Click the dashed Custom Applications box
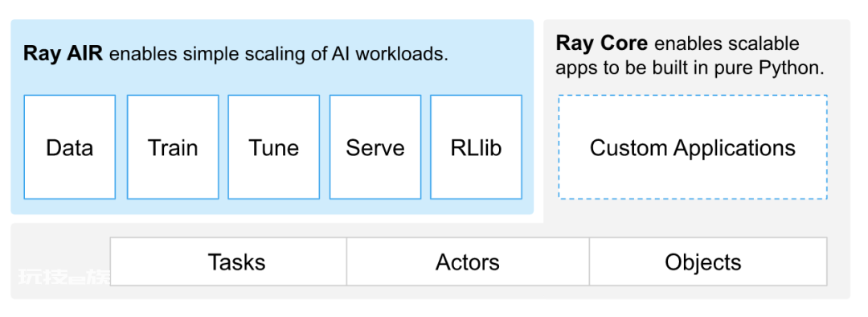Screen dimensions: 868x317 pos(693,147)
